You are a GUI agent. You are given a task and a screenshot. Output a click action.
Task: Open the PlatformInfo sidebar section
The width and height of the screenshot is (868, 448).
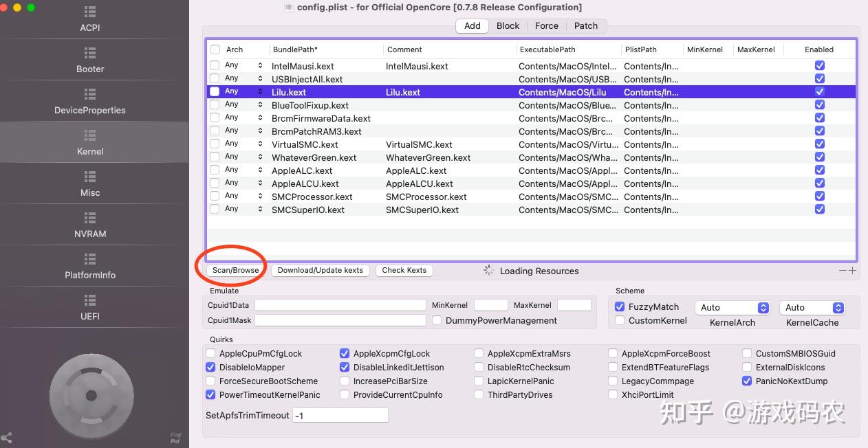pyautogui.click(x=90, y=267)
